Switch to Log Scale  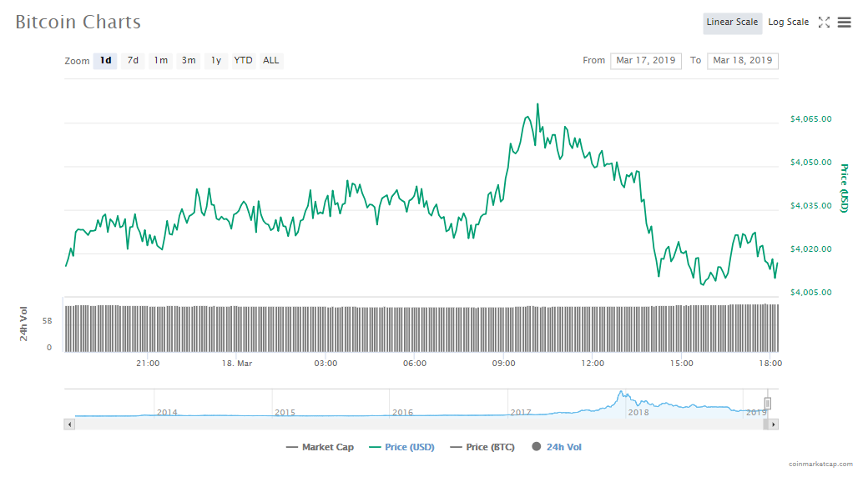(x=788, y=23)
